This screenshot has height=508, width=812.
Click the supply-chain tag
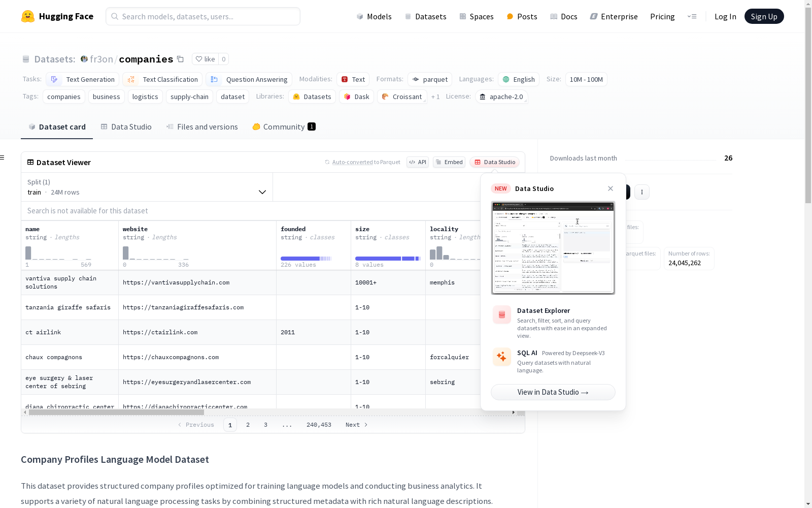[189, 97]
